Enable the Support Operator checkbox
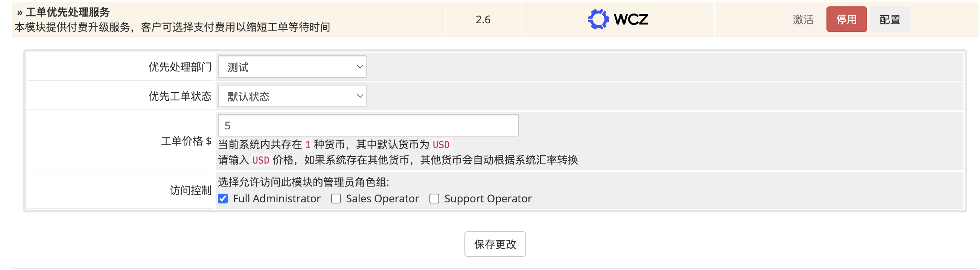This screenshot has width=980, height=270. (x=434, y=199)
